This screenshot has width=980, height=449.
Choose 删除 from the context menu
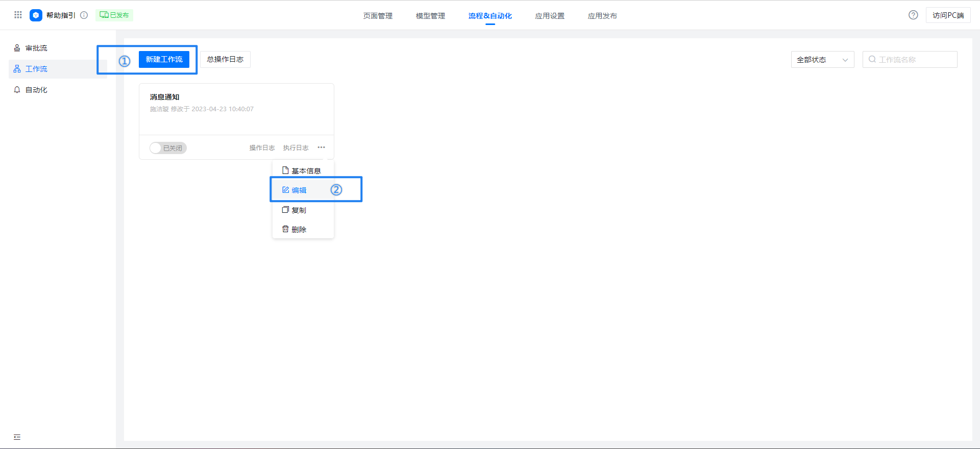tap(303, 229)
